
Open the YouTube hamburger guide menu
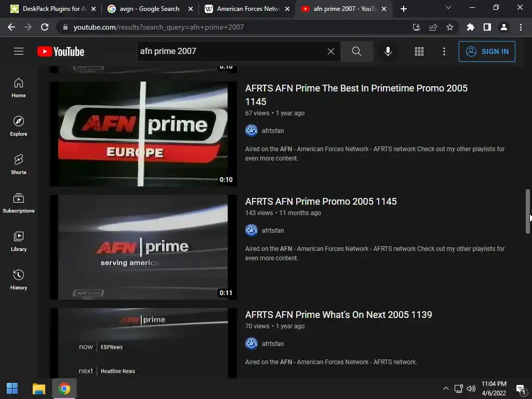tap(19, 51)
